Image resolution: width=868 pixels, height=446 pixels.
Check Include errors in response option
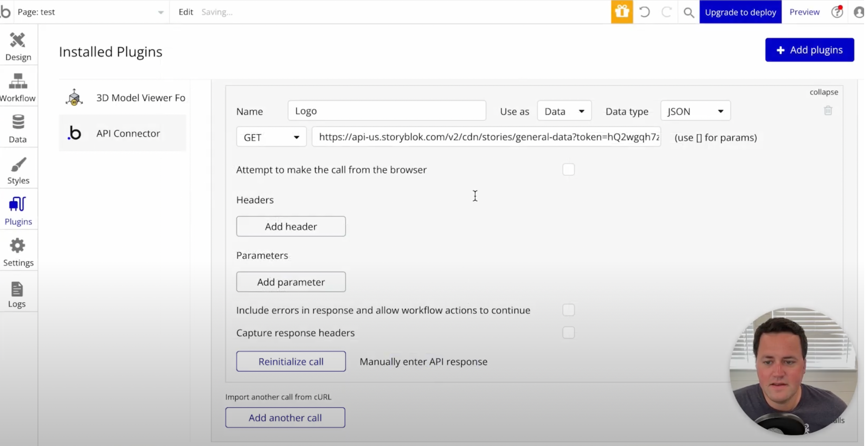point(568,310)
